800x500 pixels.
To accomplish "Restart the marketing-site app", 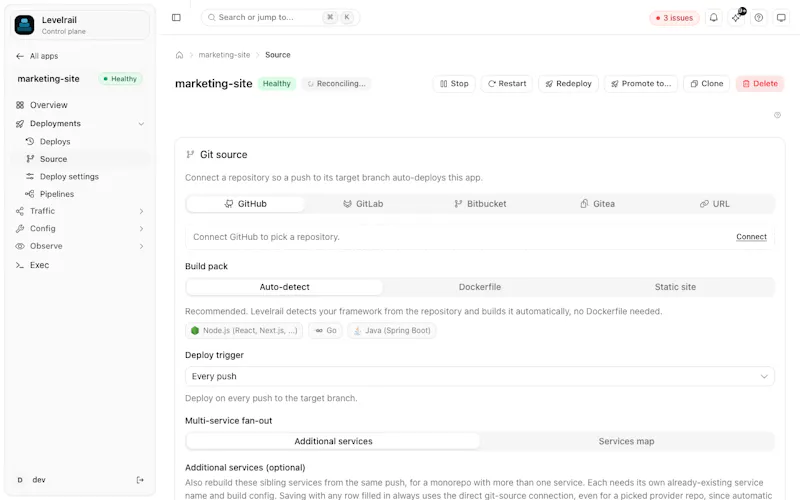I will (507, 84).
